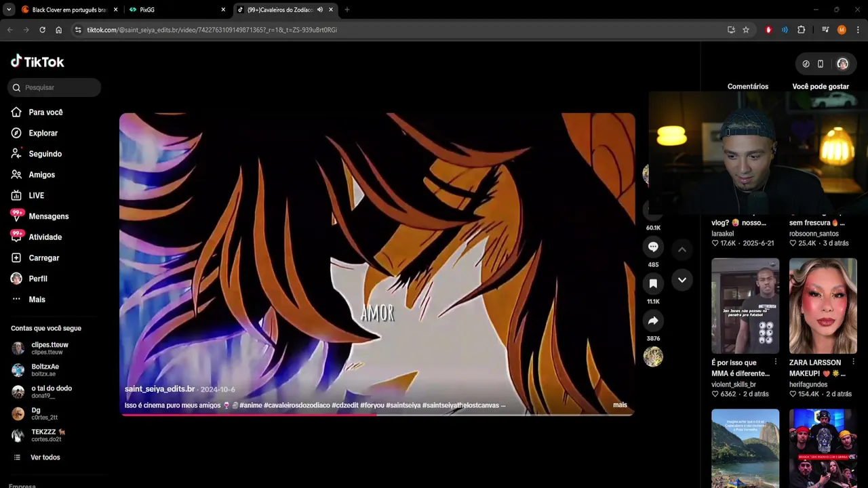Close the PixGG browser tab
This screenshot has width=868, height=488.
tap(223, 9)
